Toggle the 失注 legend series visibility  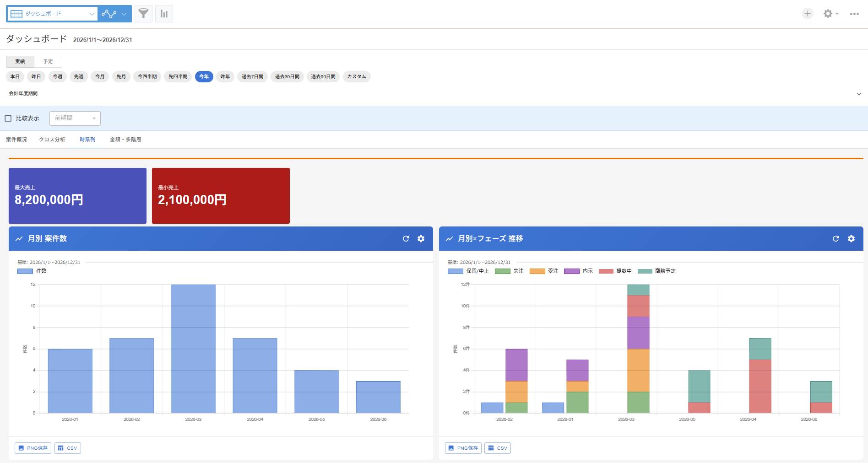tap(509, 271)
